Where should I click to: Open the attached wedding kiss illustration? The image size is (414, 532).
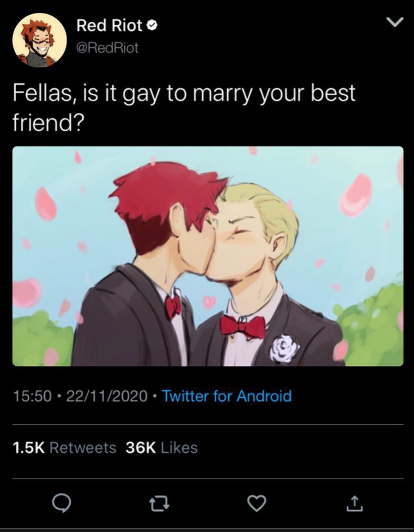coord(208,256)
